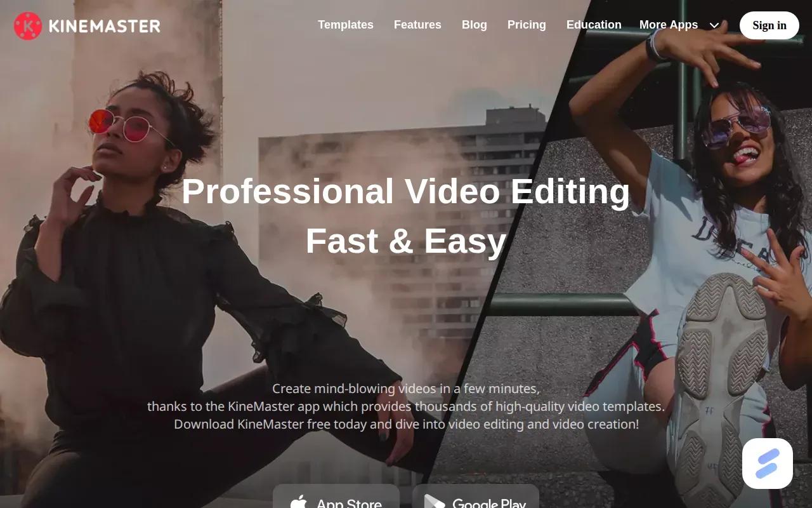This screenshot has height=508, width=812.
Task: Click the More Apps chevron arrow
Action: tap(714, 25)
